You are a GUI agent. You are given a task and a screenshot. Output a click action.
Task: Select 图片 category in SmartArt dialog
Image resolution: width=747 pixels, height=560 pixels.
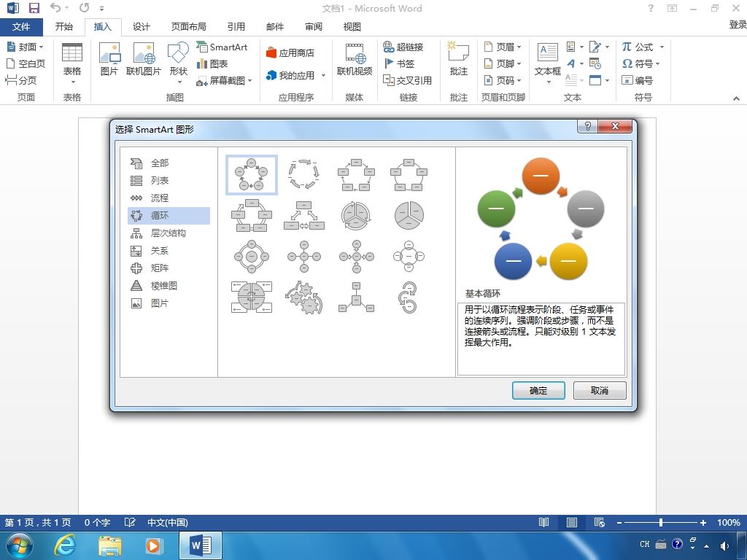pos(169,303)
